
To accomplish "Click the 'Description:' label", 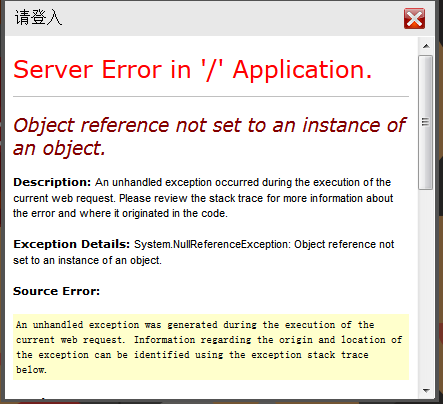I will 52,182.
